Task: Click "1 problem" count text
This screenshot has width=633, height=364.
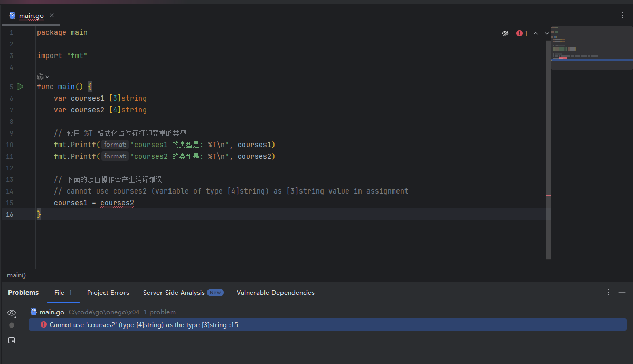Action: (x=160, y=312)
